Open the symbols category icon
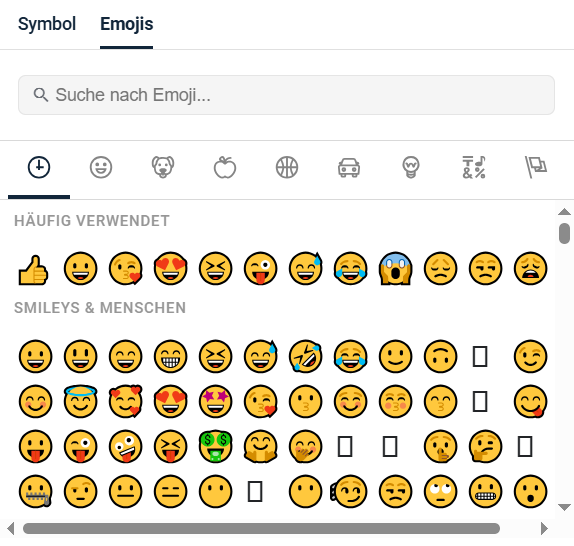Viewport: 574px width, 546px height. click(474, 168)
